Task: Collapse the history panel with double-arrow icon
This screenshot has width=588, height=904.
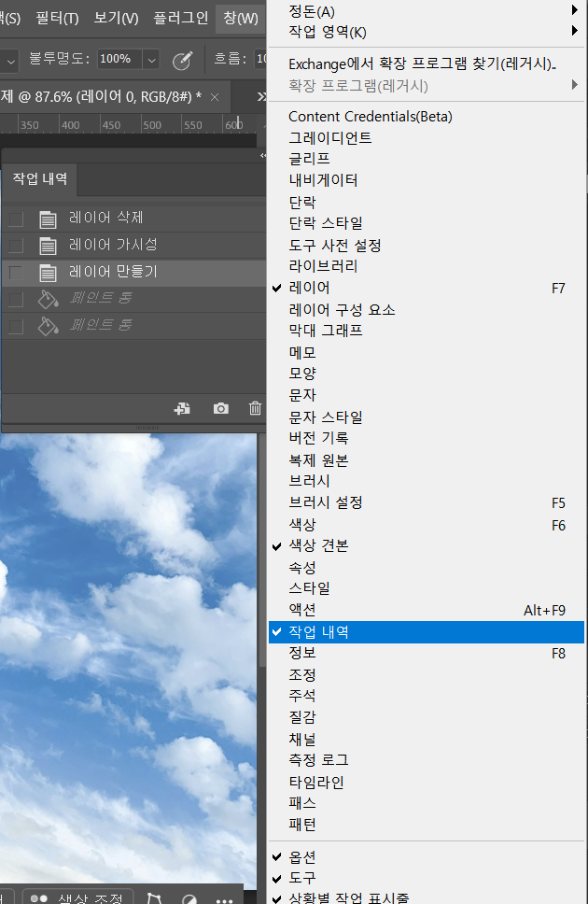Action: 263,156
